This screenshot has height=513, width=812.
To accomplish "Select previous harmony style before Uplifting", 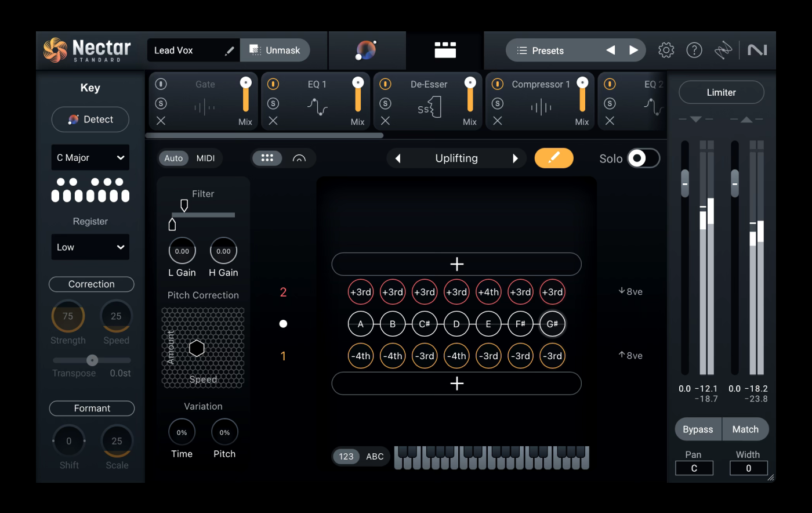I will pyautogui.click(x=398, y=158).
